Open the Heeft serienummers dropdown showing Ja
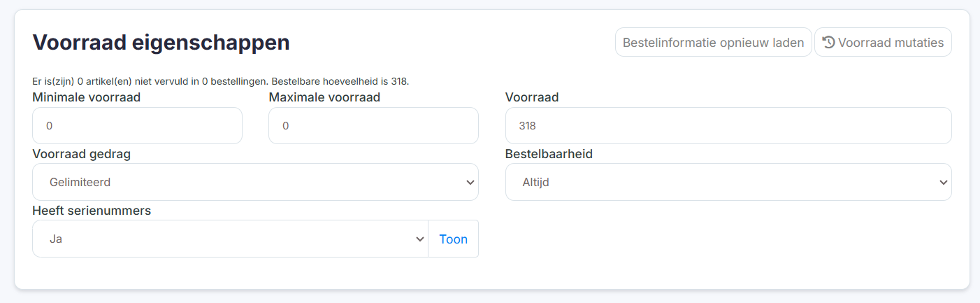 (230, 239)
